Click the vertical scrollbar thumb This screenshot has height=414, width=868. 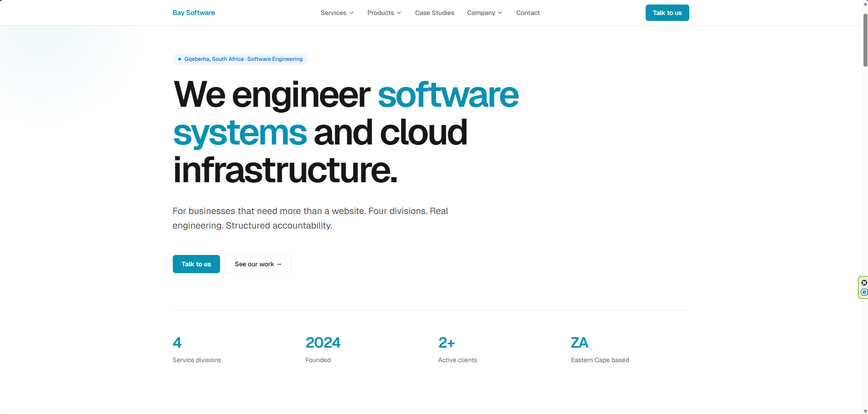(x=865, y=40)
